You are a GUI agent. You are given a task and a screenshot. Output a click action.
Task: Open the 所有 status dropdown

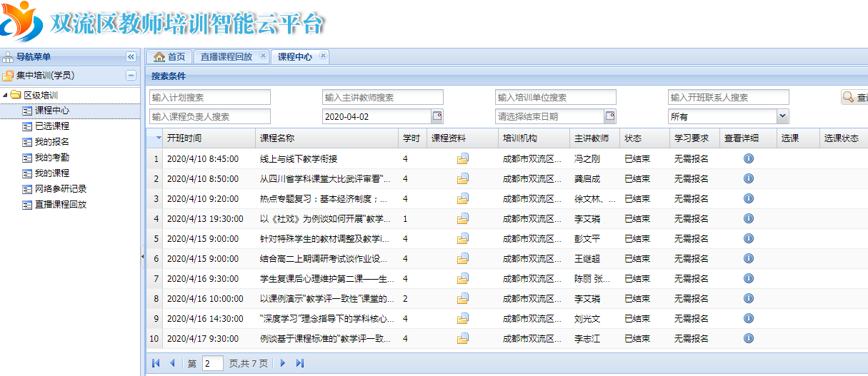tap(782, 116)
